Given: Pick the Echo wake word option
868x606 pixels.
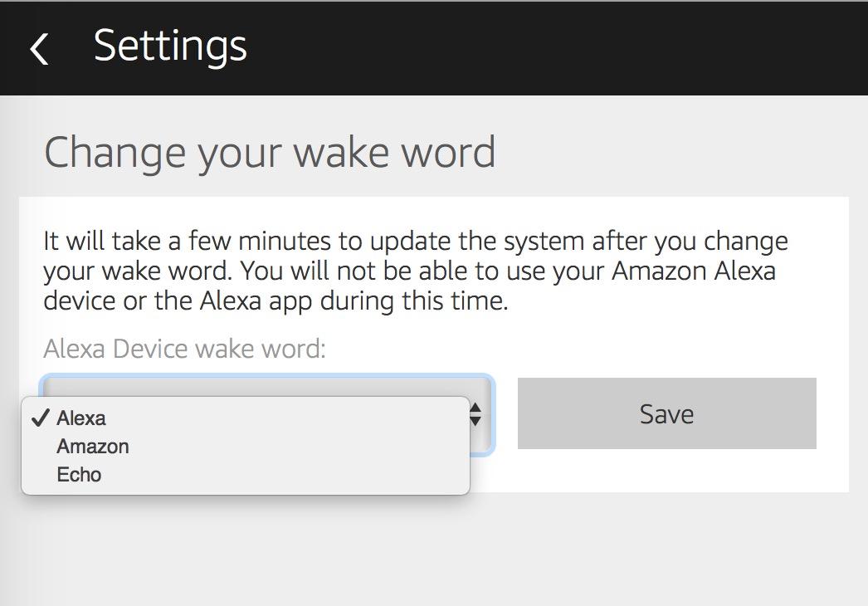Looking at the screenshot, I should pos(79,475).
